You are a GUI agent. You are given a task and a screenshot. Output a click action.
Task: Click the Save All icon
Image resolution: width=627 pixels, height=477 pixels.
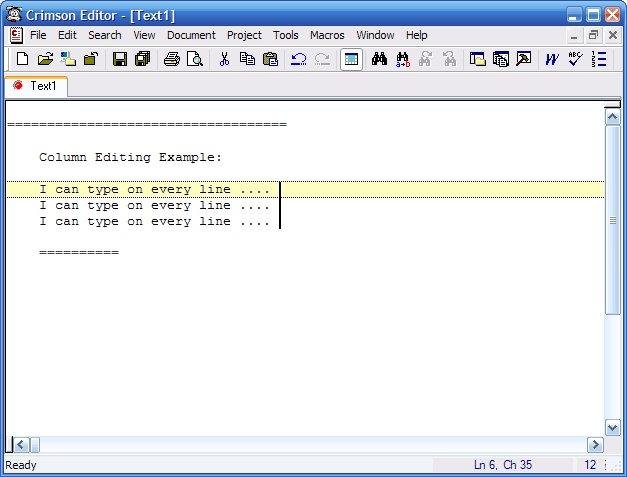click(x=142, y=59)
